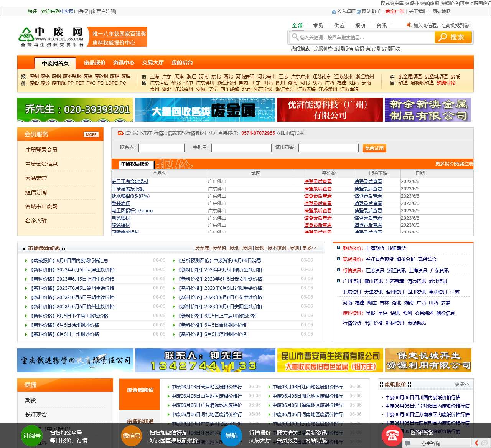Click 昆山市曹安再生资源 banner ad
The image size is (491, 448).
pyautogui.click(x=330, y=360)
